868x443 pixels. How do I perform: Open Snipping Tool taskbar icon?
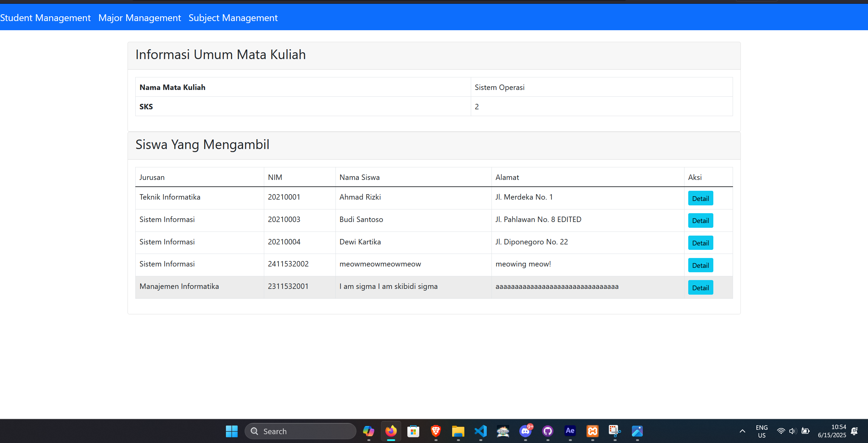(x=614, y=431)
